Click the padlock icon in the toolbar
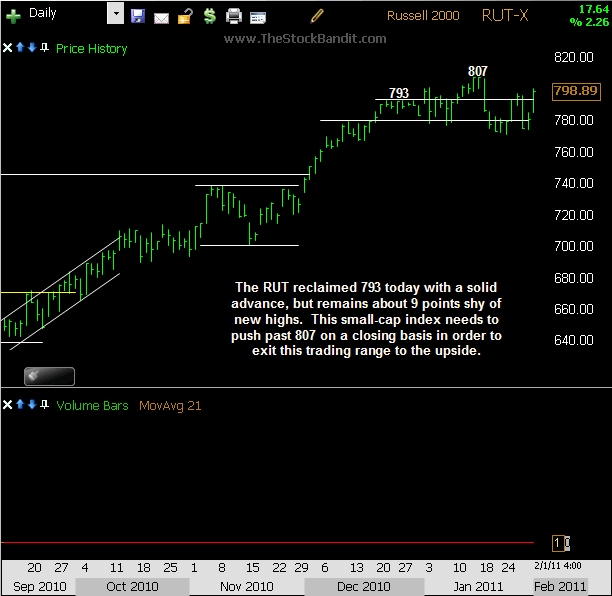Screen dimensions: 612x596 tap(185, 15)
